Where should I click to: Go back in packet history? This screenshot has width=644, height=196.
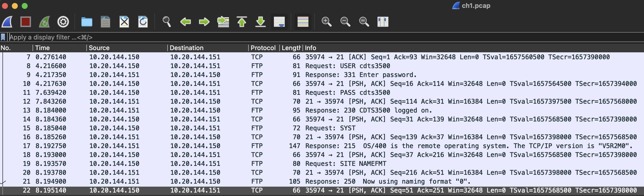(x=186, y=22)
